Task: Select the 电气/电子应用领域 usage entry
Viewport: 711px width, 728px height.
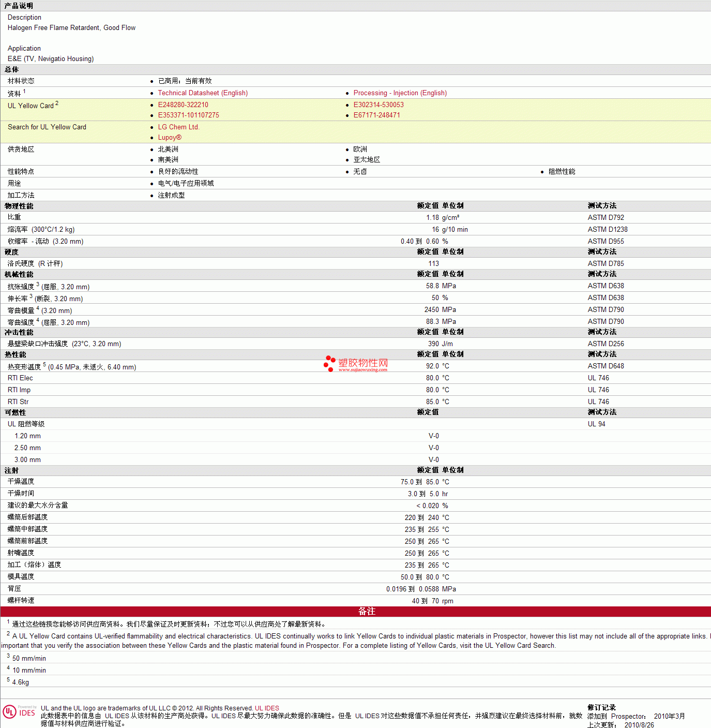Action: tap(186, 184)
